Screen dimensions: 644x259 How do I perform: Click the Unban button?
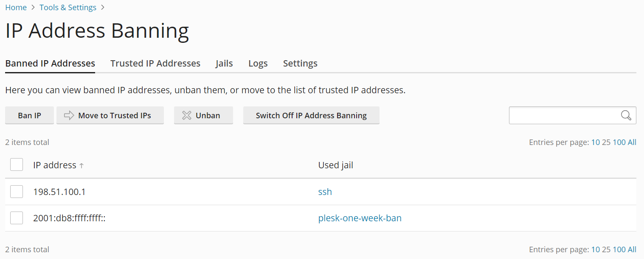(203, 115)
